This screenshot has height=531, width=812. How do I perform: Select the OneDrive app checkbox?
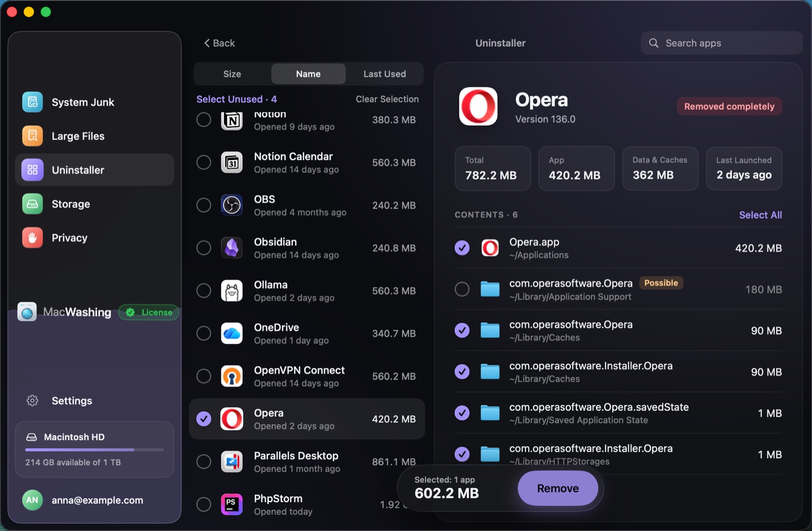click(x=204, y=333)
